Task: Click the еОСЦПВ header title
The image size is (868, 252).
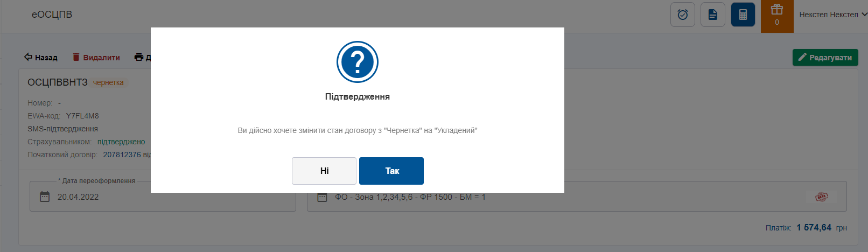Action: [52, 15]
